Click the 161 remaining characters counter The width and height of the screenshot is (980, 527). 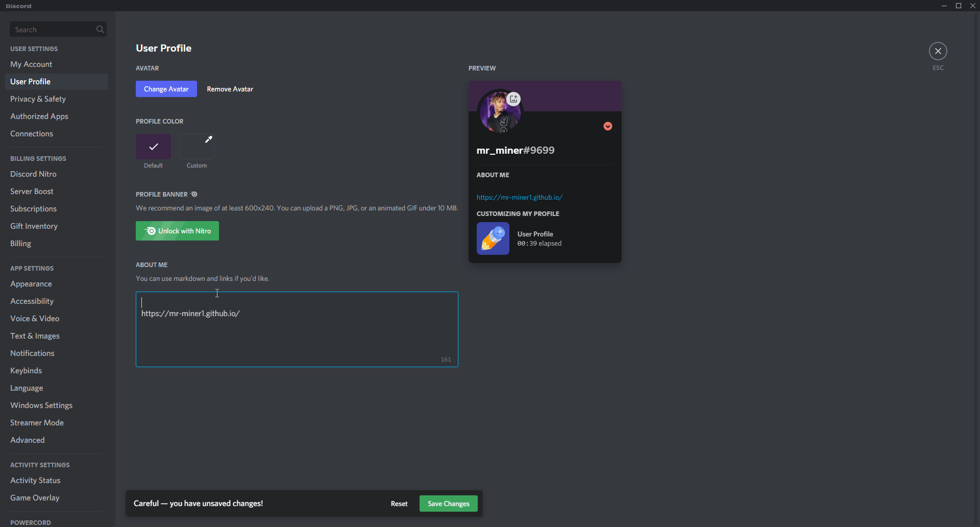(x=446, y=360)
